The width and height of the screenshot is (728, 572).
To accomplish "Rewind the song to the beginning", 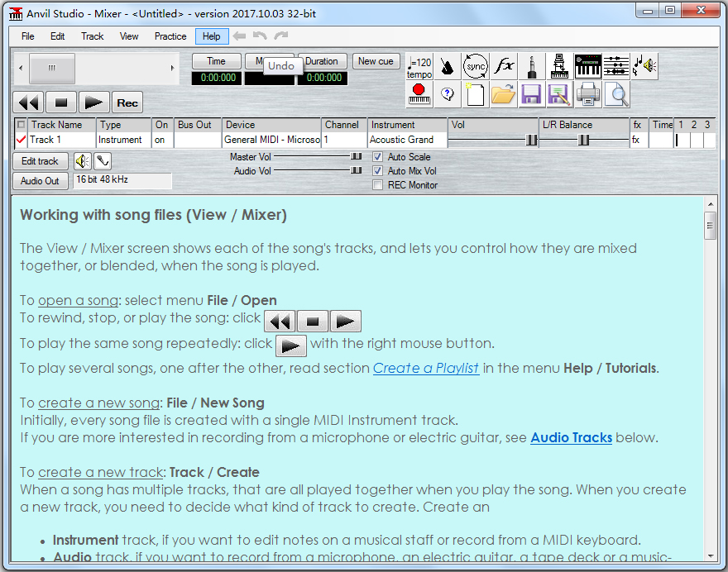I will 28,102.
